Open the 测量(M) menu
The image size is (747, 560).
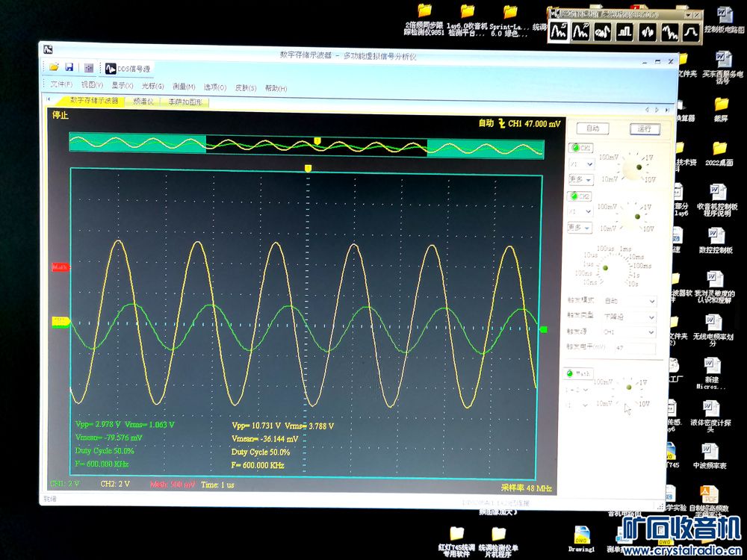[184, 87]
